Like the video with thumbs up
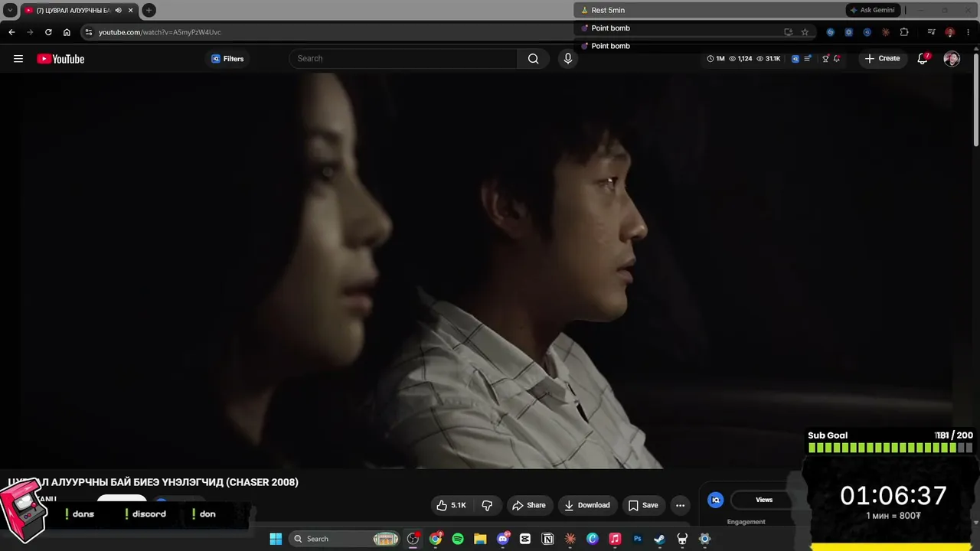This screenshot has width=980, height=551. pyautogui.click(x=451, y=505)
